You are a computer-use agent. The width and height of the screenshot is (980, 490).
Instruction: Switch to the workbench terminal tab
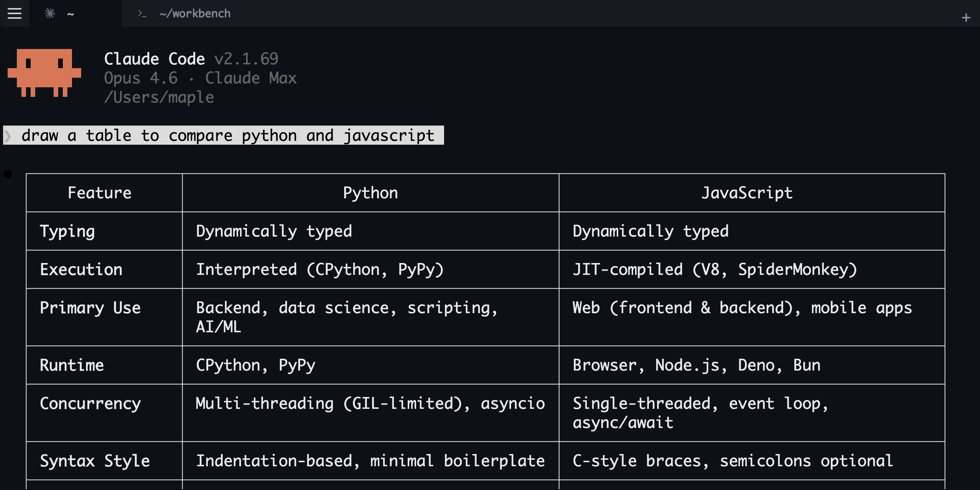click(x=194, y=13)
